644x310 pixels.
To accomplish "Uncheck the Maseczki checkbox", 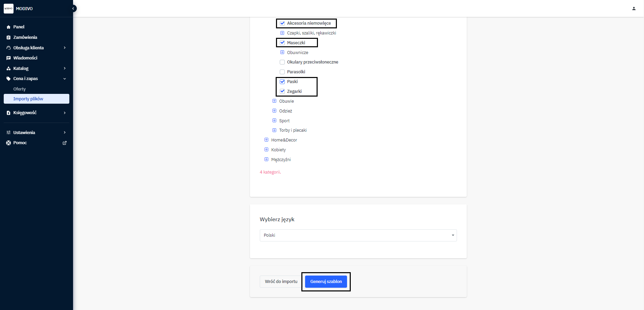I will coord(282,43).
